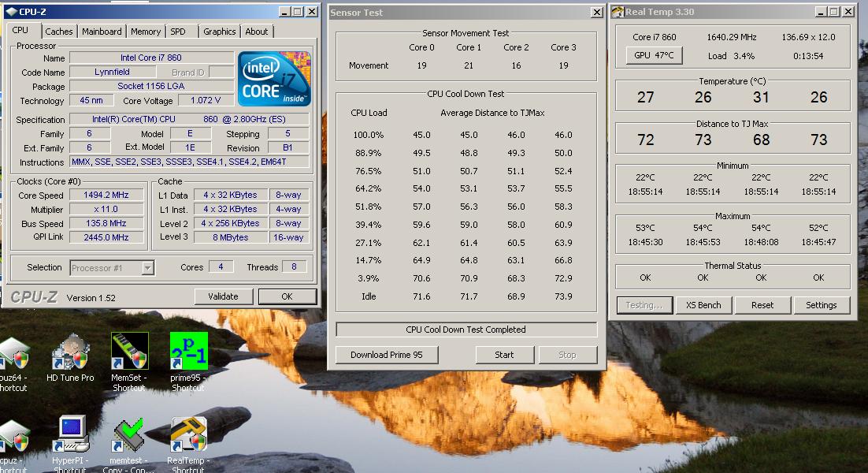Expand the Processor #1 selection dropdown
Viewport: 868px width, 473px height.
point(147,268)
